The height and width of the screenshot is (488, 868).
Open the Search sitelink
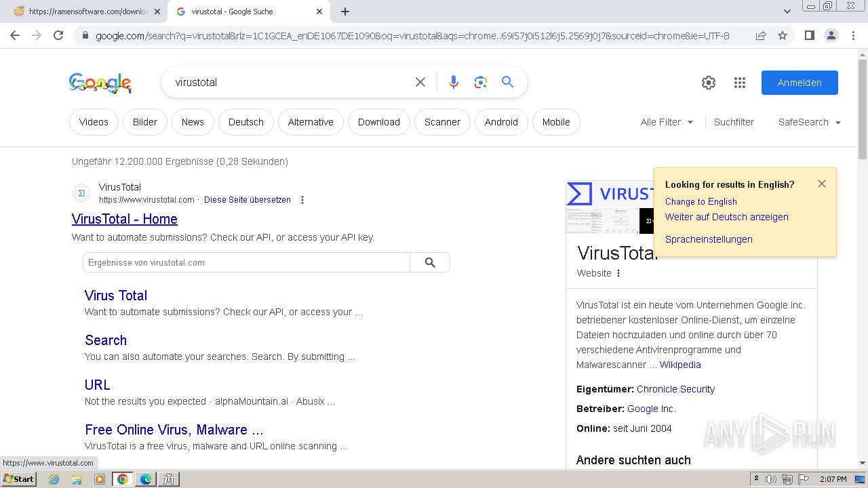point(106,340)
